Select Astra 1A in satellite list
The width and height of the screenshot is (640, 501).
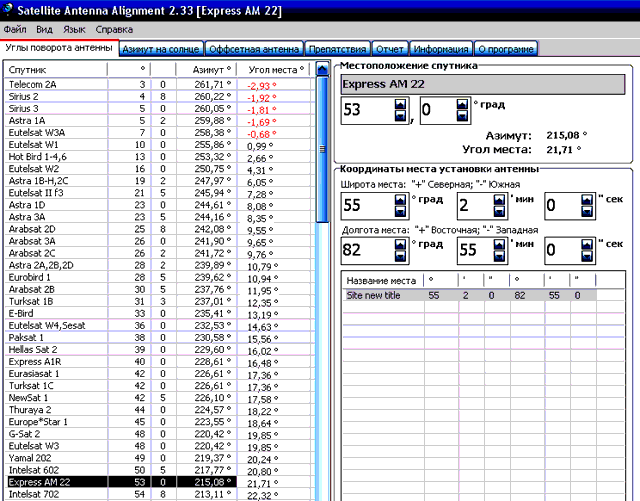point(159,120)
